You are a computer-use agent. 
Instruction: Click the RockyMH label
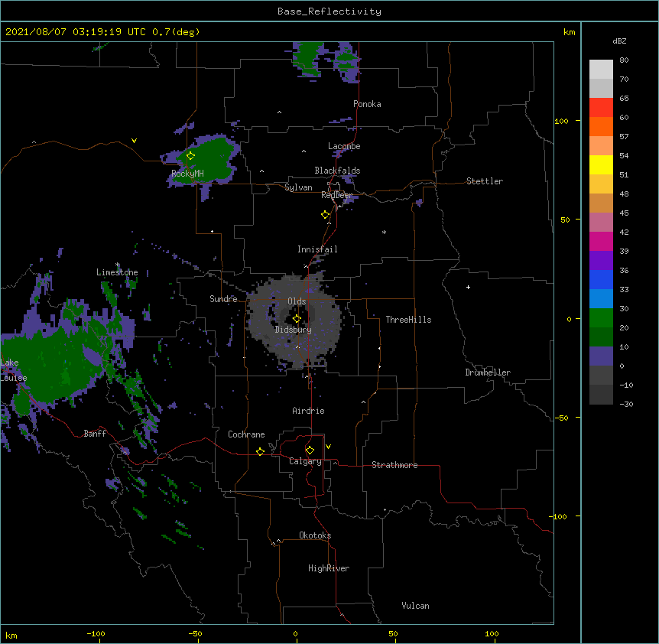[x=187, y=174]
